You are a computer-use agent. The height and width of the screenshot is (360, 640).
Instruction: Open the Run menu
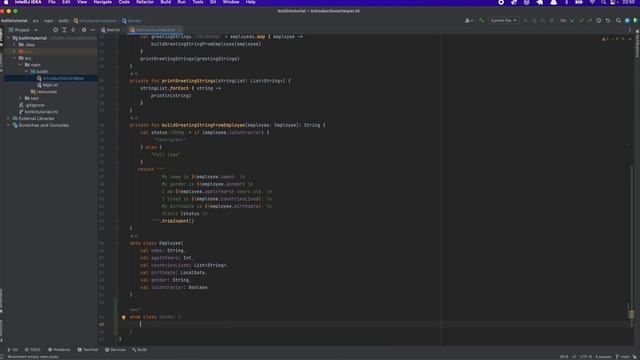tap(182, 2)
